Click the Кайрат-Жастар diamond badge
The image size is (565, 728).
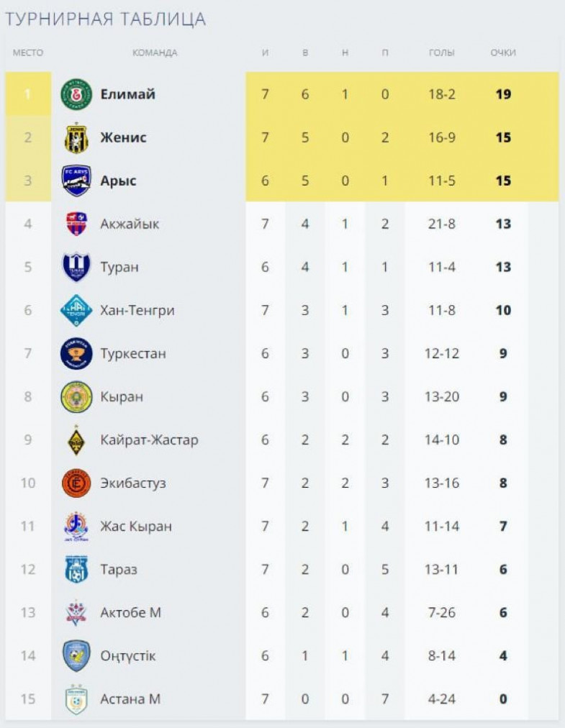[x=76, y=440]
